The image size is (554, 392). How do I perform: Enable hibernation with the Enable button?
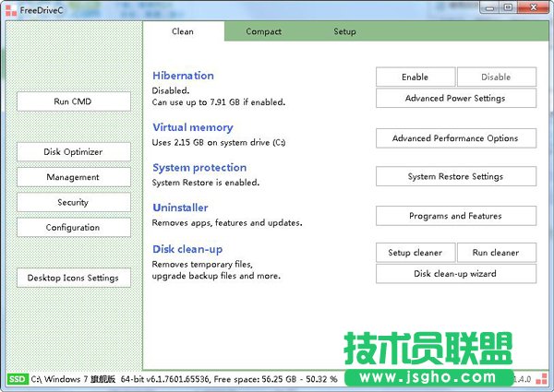click(415, 77)
